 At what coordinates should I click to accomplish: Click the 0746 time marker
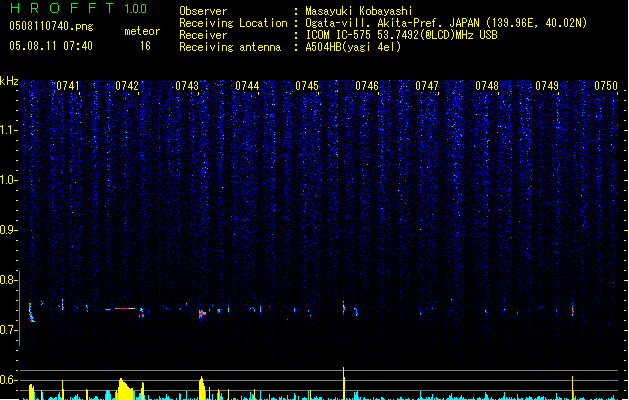[367, 86]
